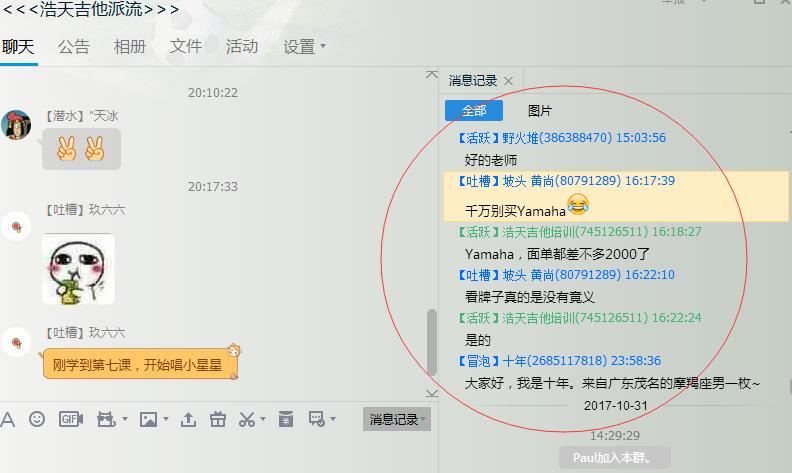The image size is (792, 473).
Task: Click first 玖六六 avatar above sticker message
Action: 16,226
